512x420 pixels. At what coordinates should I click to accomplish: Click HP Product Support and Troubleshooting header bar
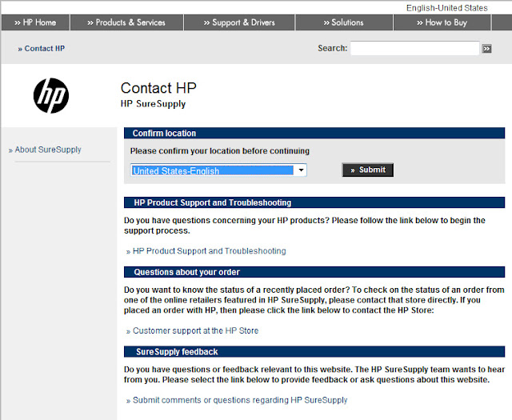point(314,202)
